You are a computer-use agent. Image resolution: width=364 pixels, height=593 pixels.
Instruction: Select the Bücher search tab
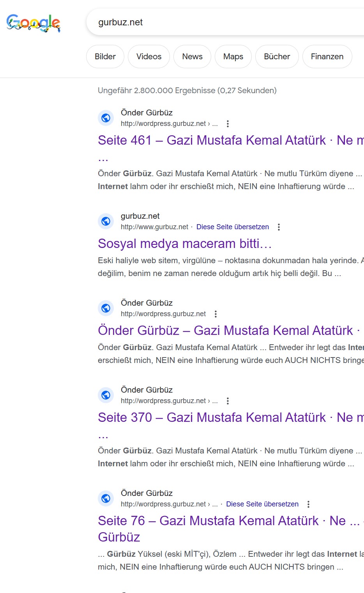click(277, 57)
